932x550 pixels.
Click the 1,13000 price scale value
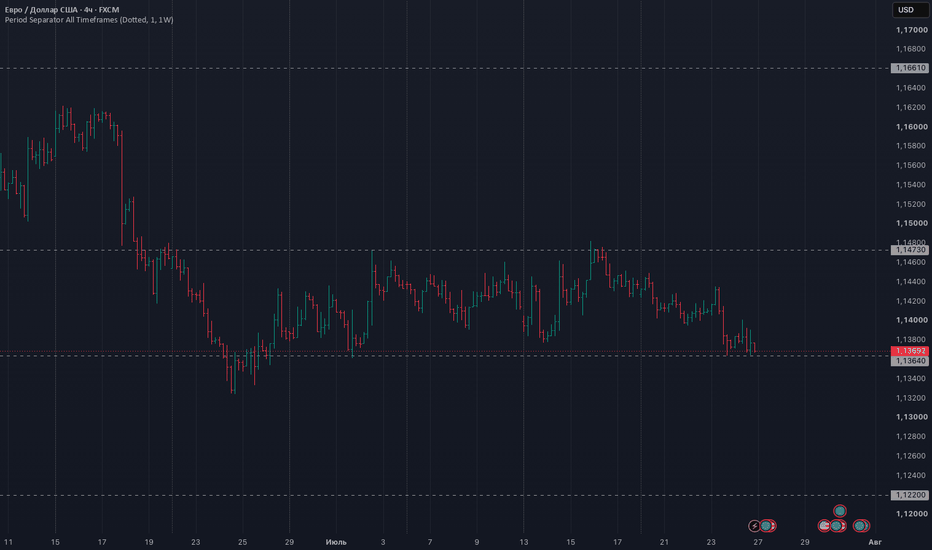(x=912, y=417)
